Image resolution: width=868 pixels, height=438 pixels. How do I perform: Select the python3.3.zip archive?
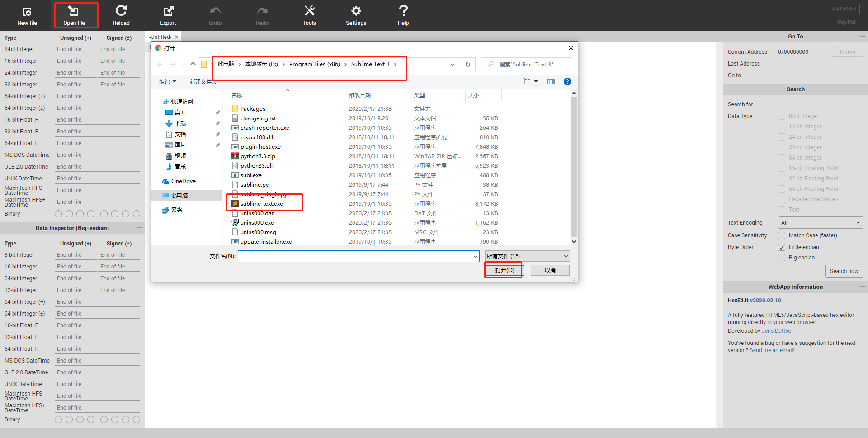(258, 156)
